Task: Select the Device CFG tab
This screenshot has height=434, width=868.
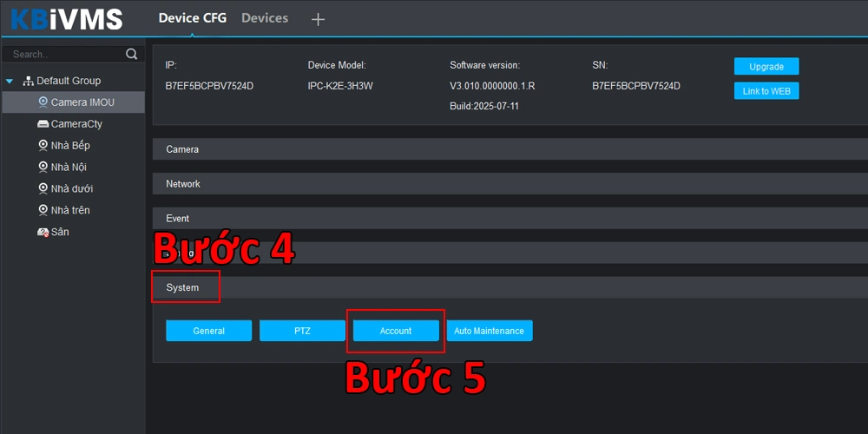Action: 192,18
